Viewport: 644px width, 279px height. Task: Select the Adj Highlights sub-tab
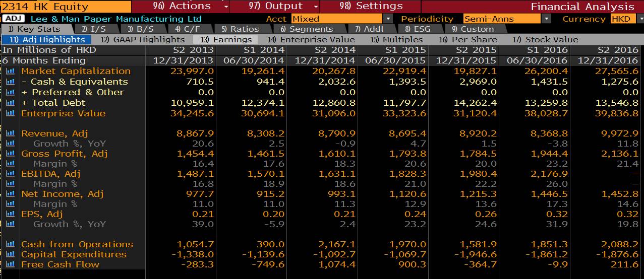(47, 39)
